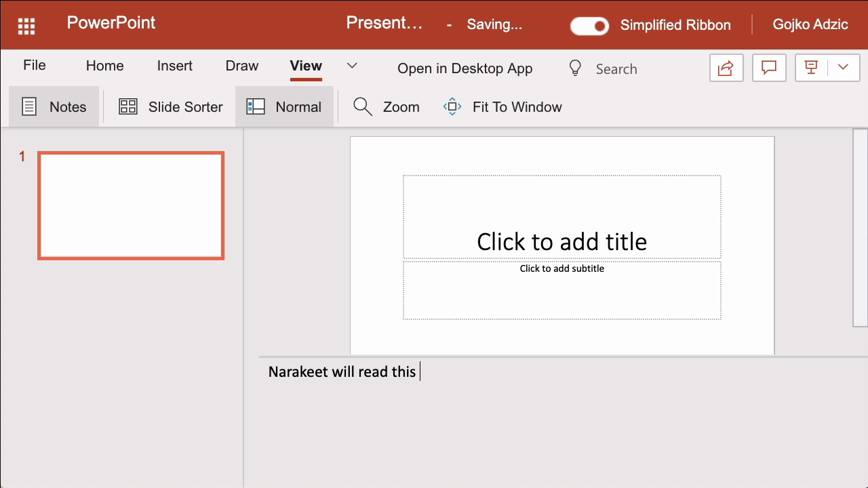Click the 'Click to add subtitle' placeholder
Screen dimensions: 868x488
[x=562, y=290]
